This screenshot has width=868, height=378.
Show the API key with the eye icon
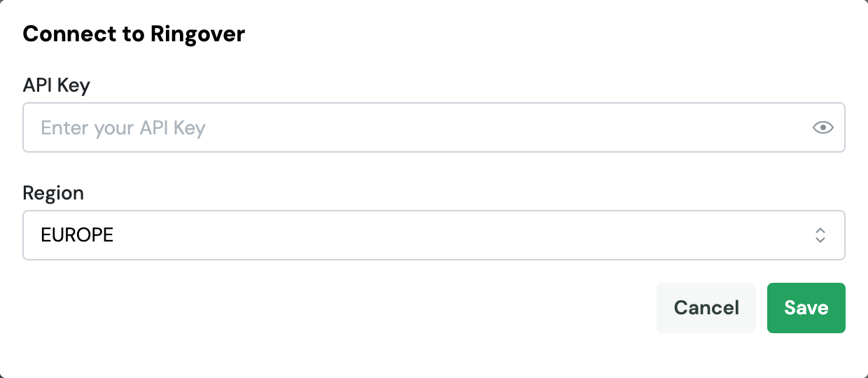coord(822,127)
